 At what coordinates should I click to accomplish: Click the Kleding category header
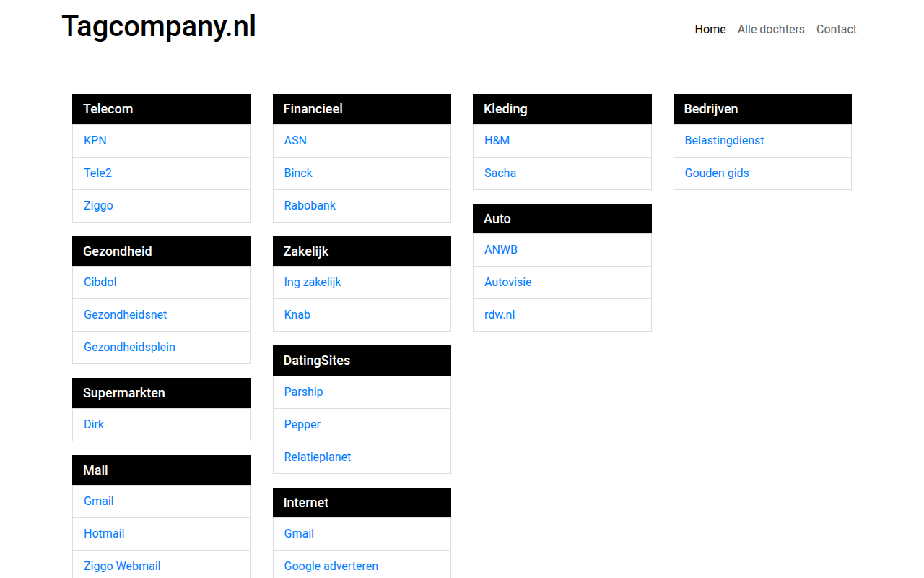[x=562, y=109]
